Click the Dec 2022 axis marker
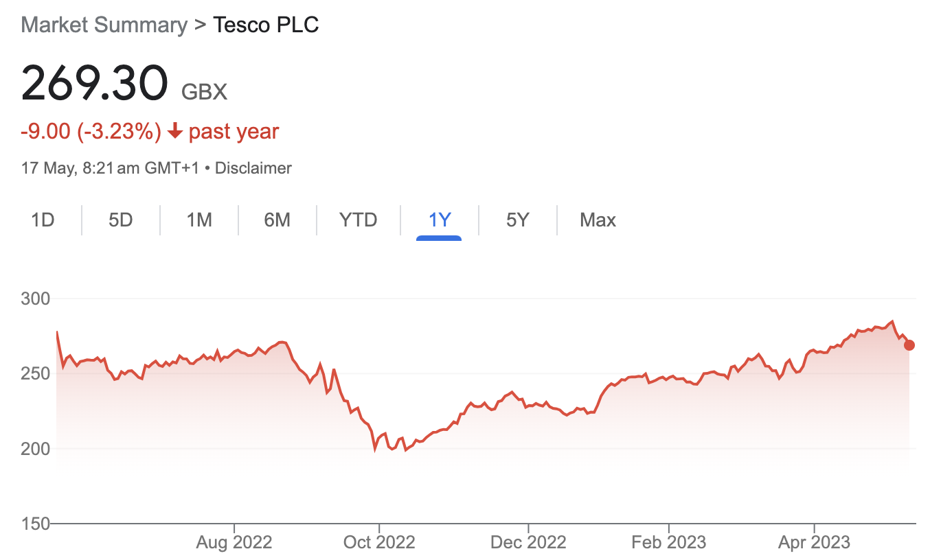This screenshot has height=560, width=930. pos(528,543)
